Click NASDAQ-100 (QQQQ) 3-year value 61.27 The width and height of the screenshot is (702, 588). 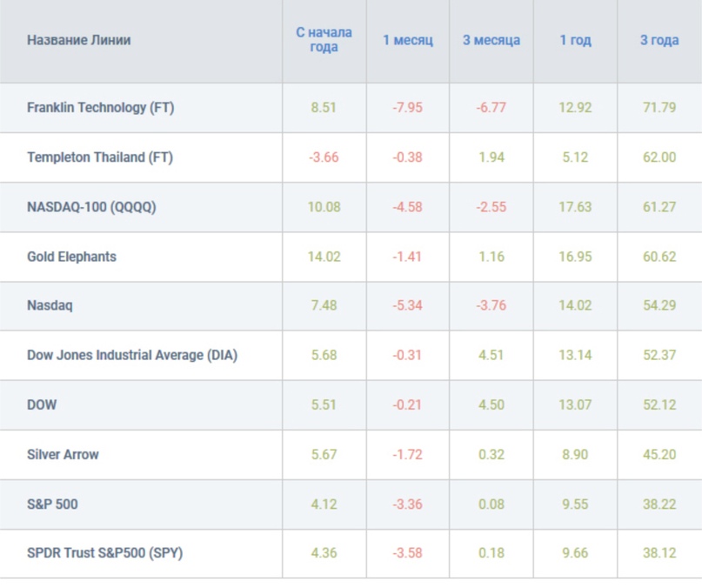tap(659, 207)
